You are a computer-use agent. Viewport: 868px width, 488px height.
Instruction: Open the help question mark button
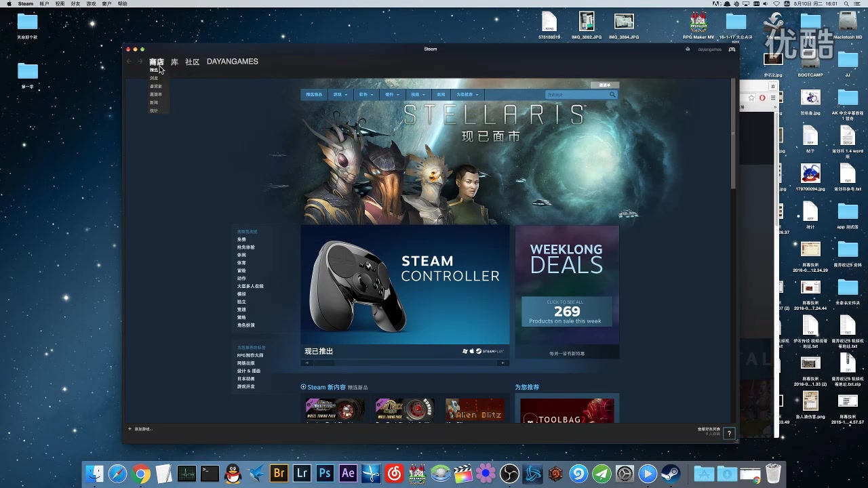[x=729, y=434]
